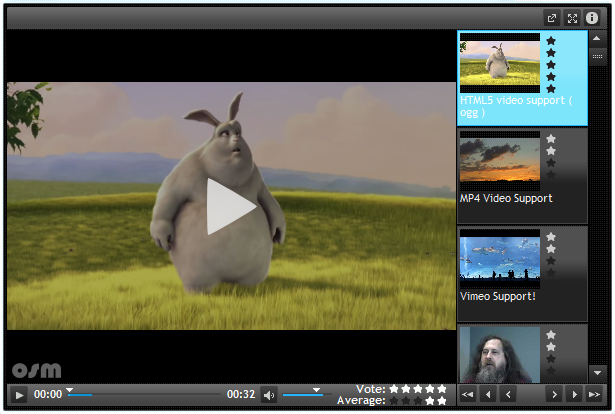Click top star beside Vimeo Support
Viewport: 615px width, 414px height.
[x=551, y=236]
